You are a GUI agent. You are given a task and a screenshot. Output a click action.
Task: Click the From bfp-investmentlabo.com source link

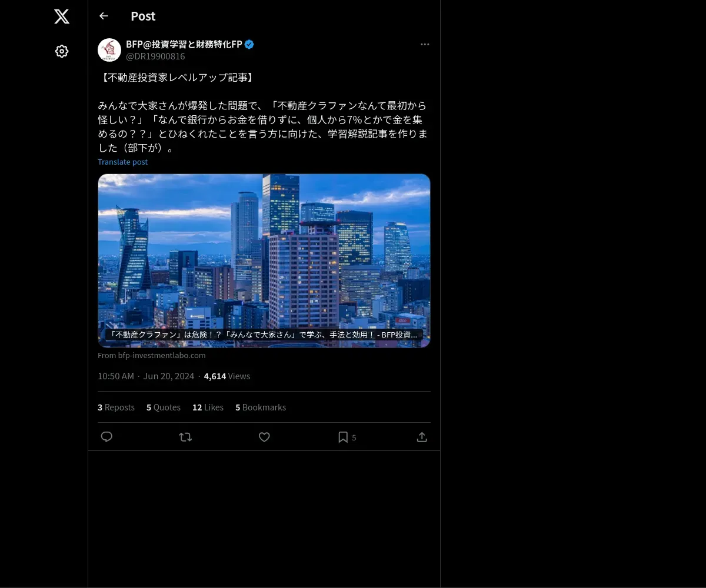coord(152,355)
